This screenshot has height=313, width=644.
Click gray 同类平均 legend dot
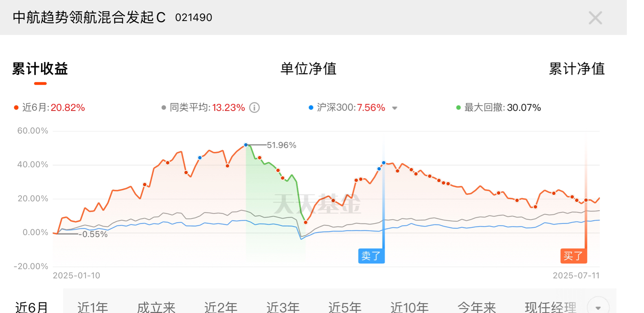(x=164, y=108)
